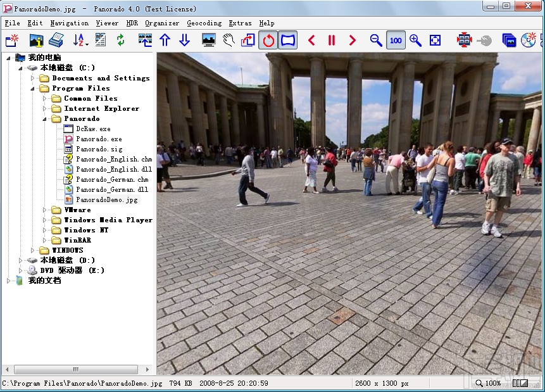
Task: Click the tree scrollbar right arrow
Action: [x=147, y=369]
